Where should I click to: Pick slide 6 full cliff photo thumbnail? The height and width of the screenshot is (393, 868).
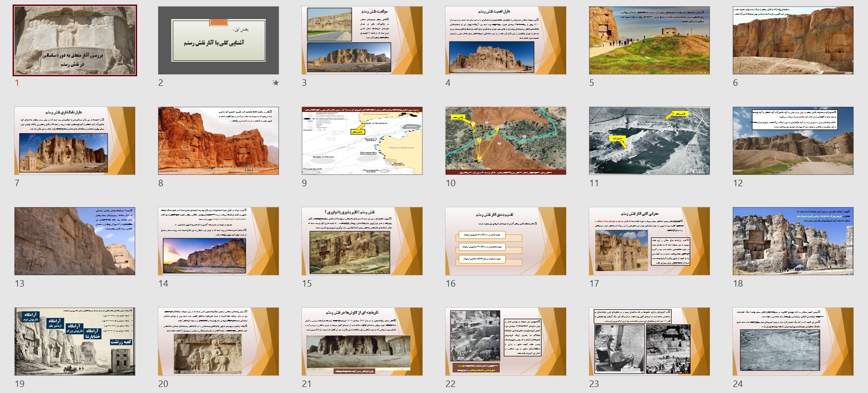coord(793,41)
